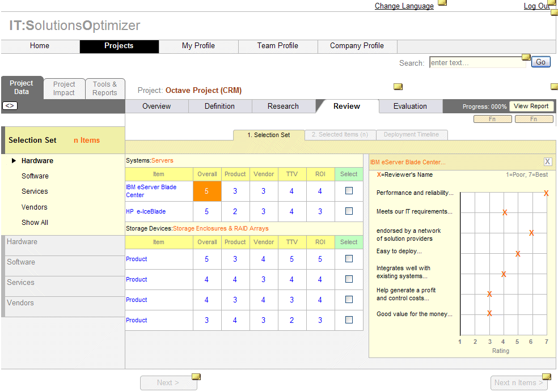Click the Next > button
Viewport: 558px width, 392px height.
coord(168,383)
